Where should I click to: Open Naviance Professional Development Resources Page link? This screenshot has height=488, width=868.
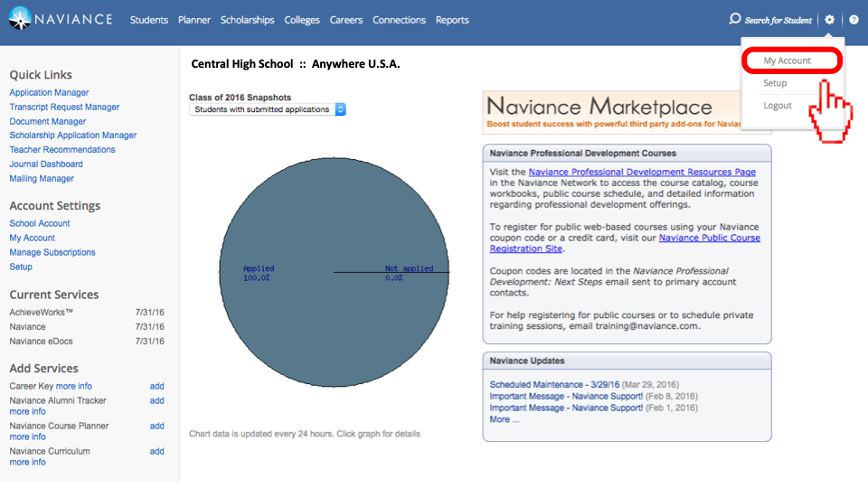(642, 172)
